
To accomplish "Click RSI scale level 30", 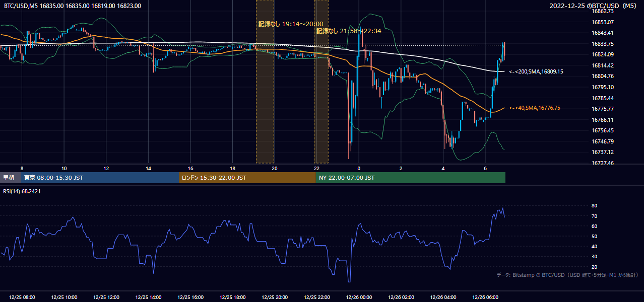I will coord(594,257).
